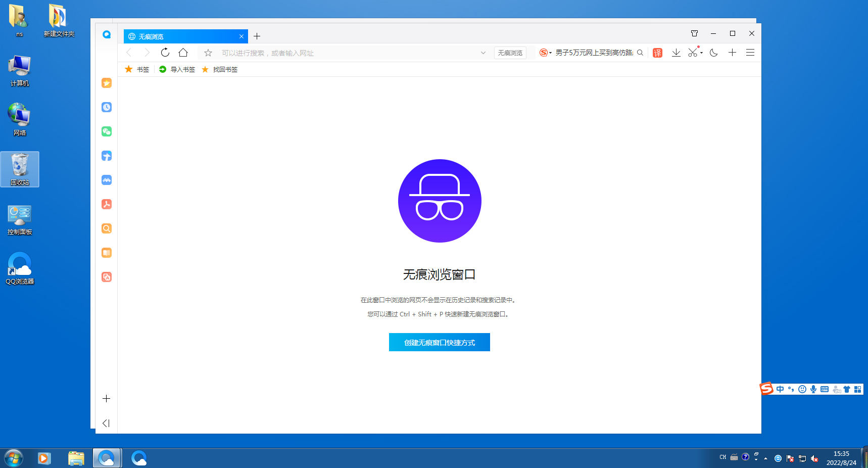Open Sogou soft keyboard

tap(825, 389)
